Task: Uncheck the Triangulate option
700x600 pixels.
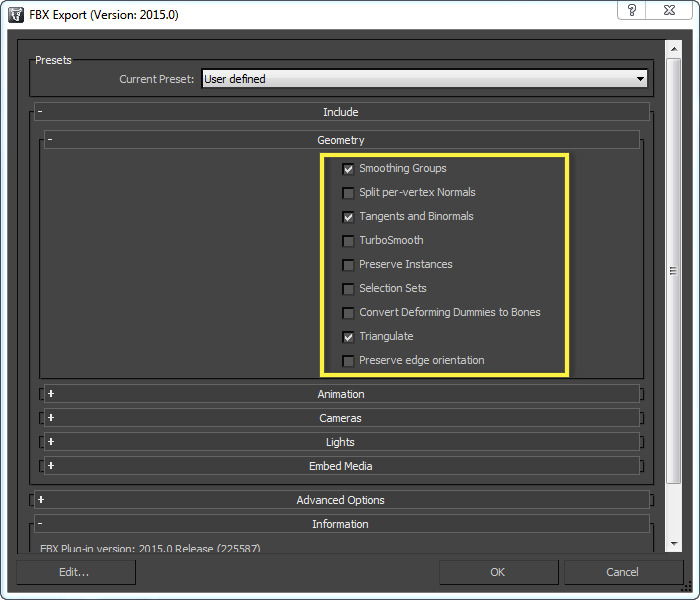Action: (x=348, y=337)
